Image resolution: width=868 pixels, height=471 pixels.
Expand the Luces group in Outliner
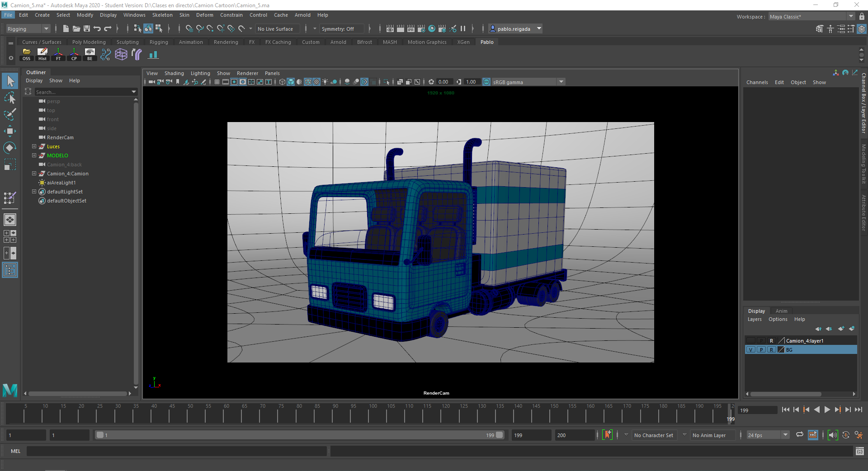[x=34, y=146]
